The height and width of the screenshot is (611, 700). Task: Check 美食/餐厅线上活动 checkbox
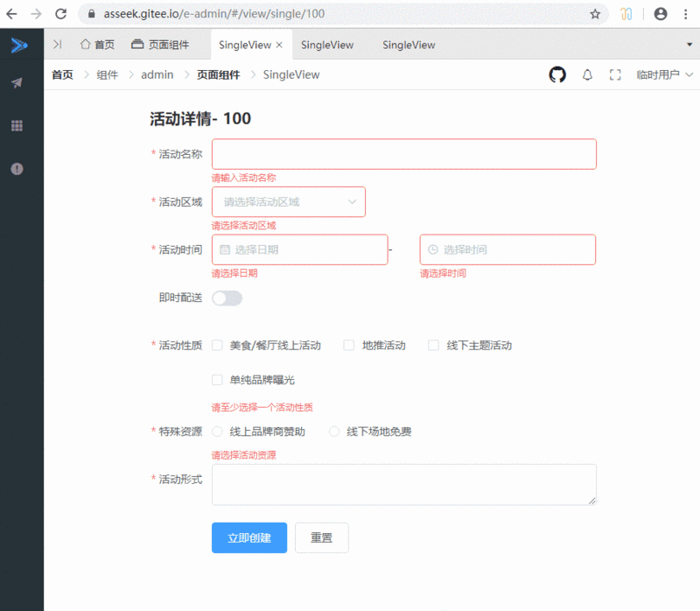(x=217, y=345)
